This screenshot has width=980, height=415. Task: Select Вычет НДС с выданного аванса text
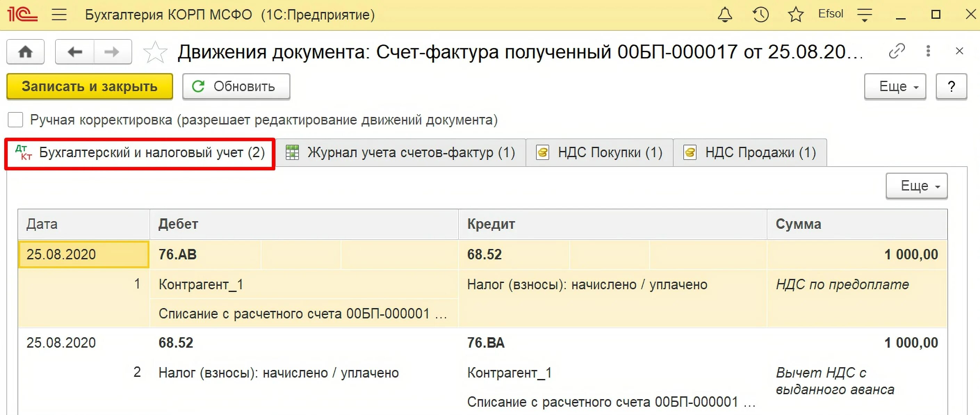(835, 381)
